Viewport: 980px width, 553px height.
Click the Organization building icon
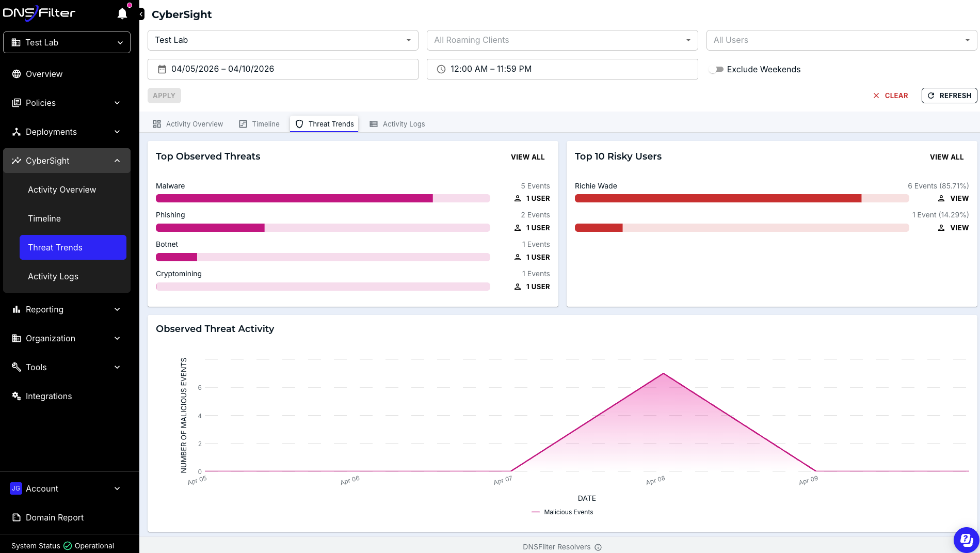pos(17,338)
